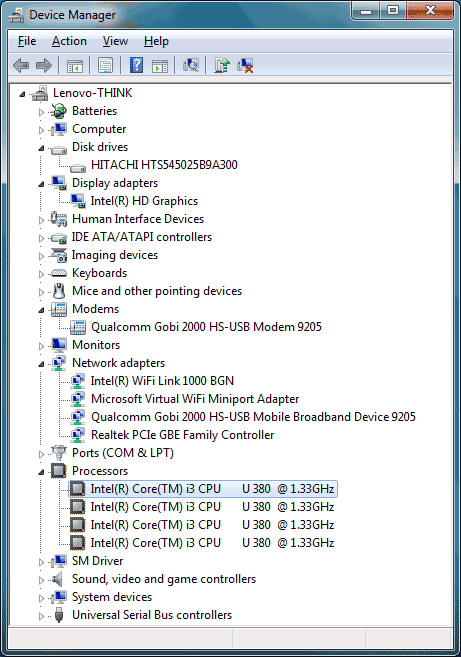Click the Network adapters category icon

[x=59, y=363]
